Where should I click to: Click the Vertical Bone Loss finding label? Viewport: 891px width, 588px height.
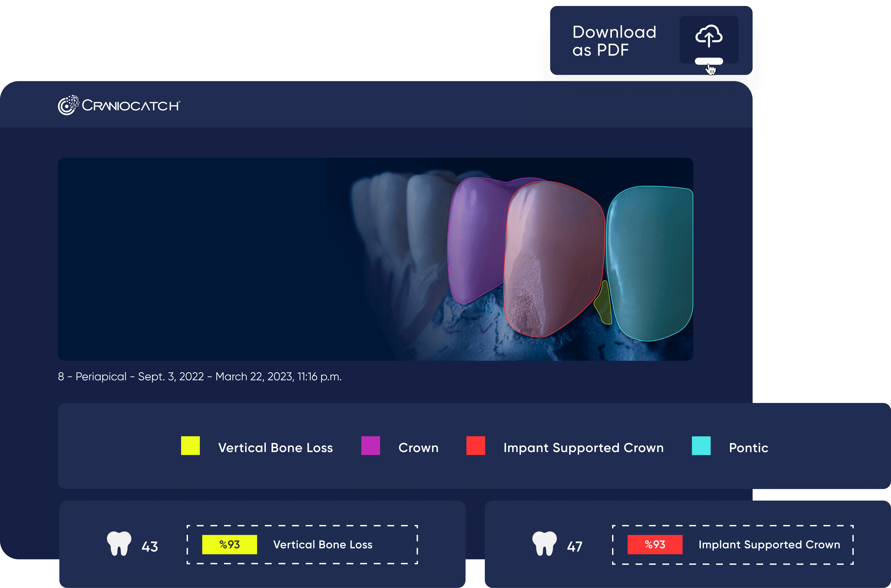click(x=323, y=544)
